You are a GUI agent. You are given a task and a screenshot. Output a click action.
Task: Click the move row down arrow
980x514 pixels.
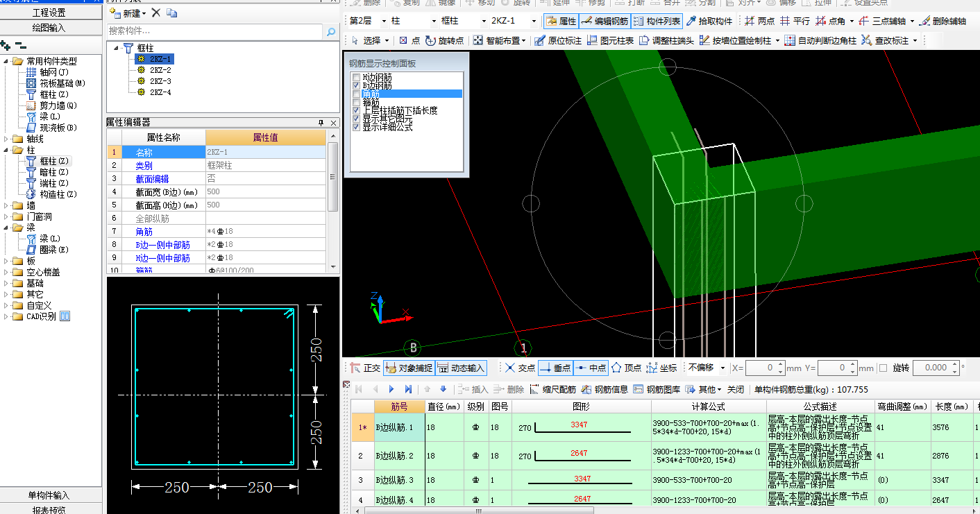coord(443,390)
